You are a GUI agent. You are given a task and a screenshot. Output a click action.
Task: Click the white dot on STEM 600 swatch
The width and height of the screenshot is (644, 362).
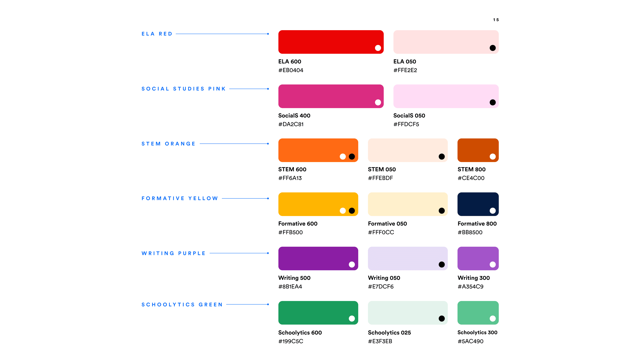pos(343,156)
